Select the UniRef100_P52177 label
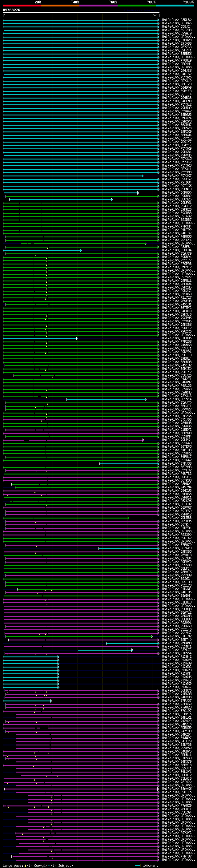Image resolution: width=197 pixels, height=868 pixels. coord(176,260)
